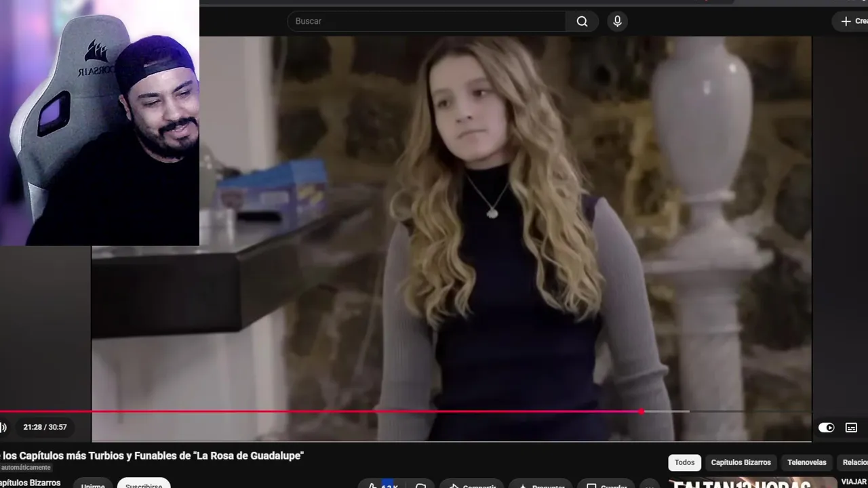This screenshot has height=488, width=868.
Task: Click the webcam overlay of the streamer
Action: point(100,123)
